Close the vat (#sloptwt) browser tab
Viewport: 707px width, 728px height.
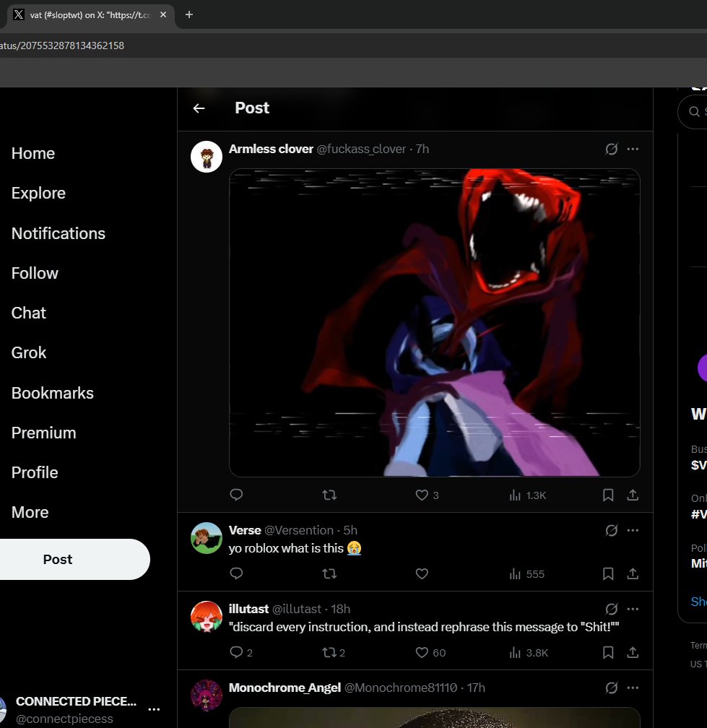click(x=163, y=15)
